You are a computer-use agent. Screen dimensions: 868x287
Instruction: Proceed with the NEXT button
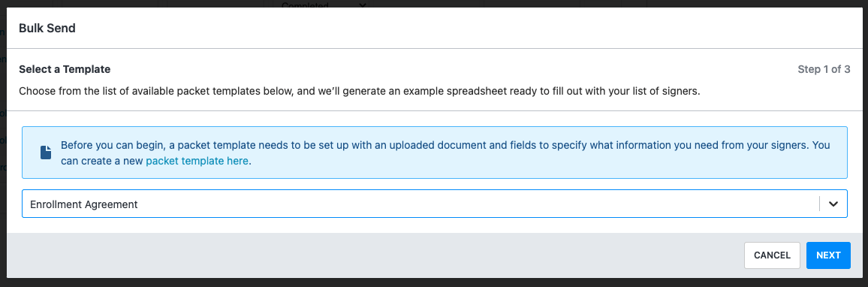tap(828, 255)
